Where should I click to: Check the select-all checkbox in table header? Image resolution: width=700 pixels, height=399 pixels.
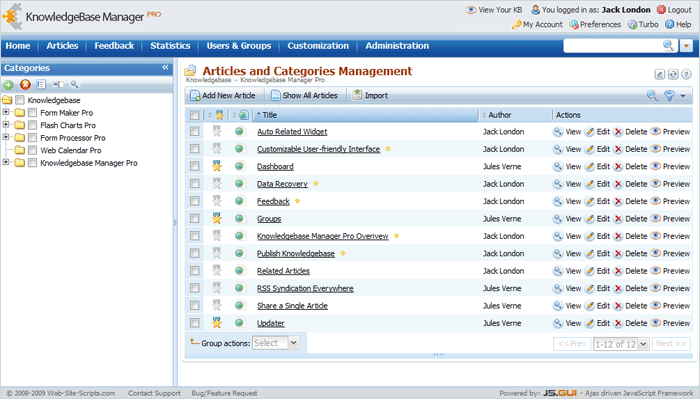pyautogui.click(x=195, y=115)
